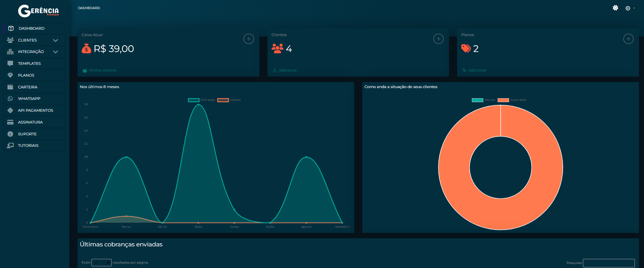
Task: Click the Pesquisar search input field
Action: click(x=609, y=263)
